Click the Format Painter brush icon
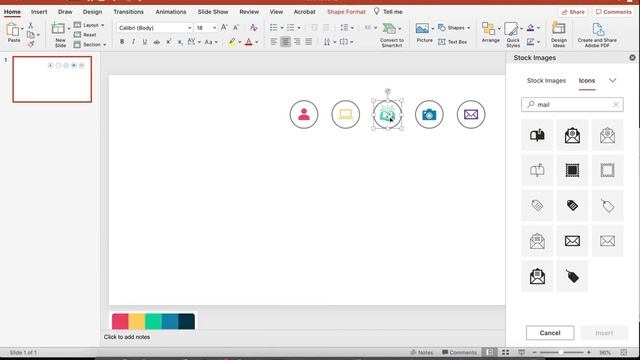The image size is (640, 360). tap(31, 44)
